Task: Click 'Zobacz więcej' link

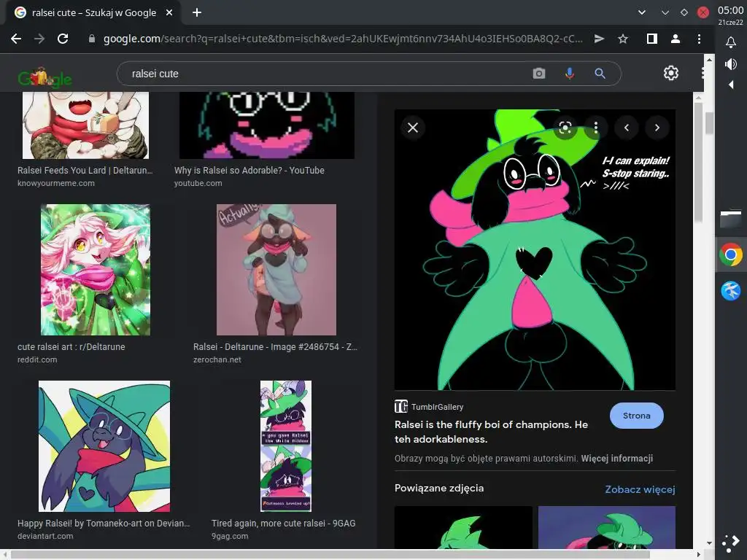Action: (x=640, y=489)
